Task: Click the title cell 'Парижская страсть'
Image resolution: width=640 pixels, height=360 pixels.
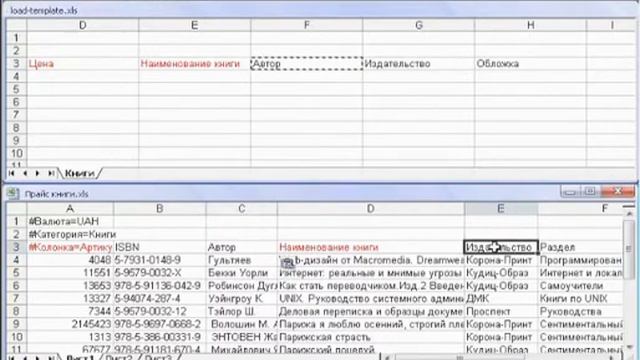Action: tap(371, 337)
